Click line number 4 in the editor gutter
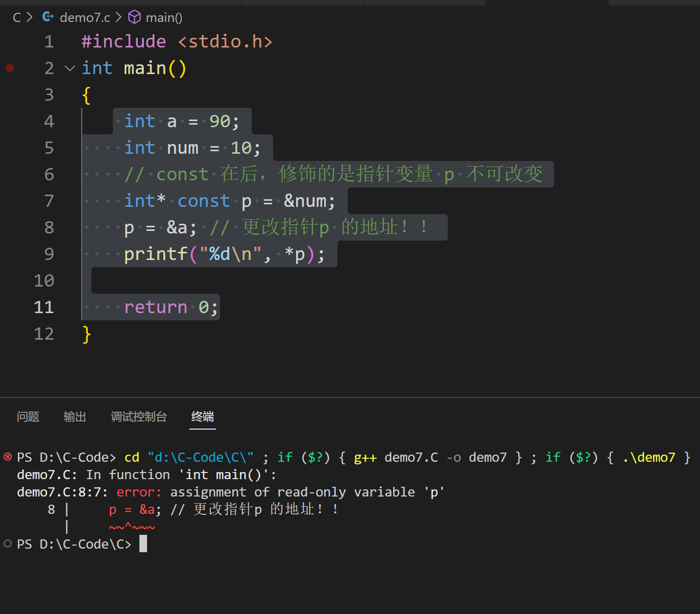 click(x=49, y=121)
